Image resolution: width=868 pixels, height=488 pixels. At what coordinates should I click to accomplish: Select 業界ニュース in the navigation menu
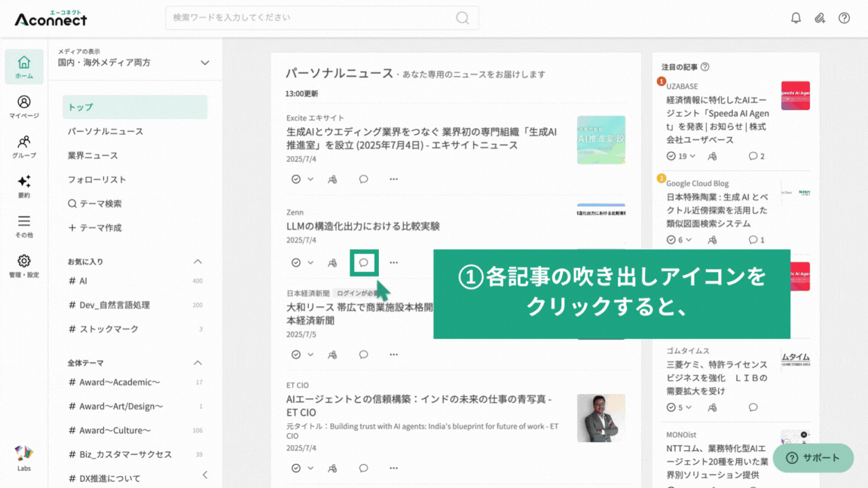pyautogui.click(x=93, y=155)
